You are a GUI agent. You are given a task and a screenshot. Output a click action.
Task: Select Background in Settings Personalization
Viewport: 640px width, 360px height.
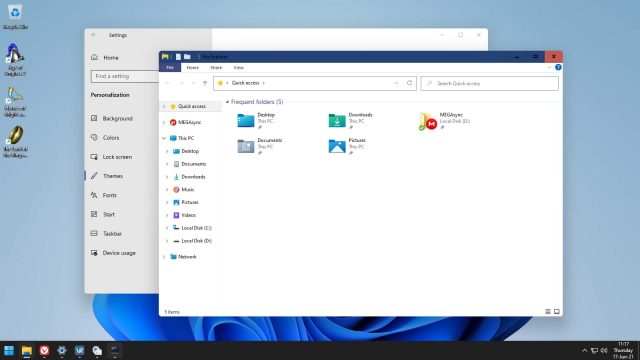point(118,118)
